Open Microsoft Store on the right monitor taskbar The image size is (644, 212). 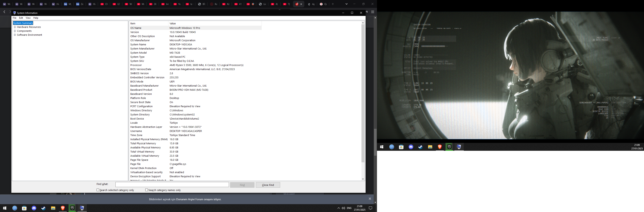pos(401,147)
